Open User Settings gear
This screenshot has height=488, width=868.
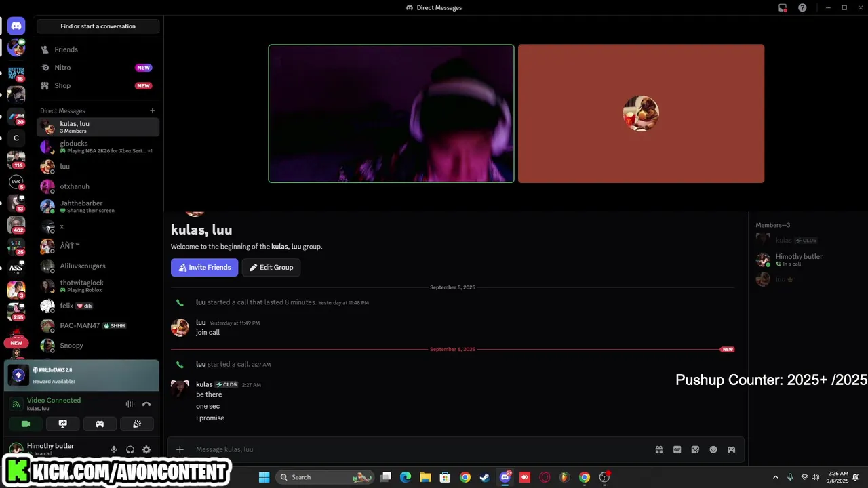click(146, 449)
